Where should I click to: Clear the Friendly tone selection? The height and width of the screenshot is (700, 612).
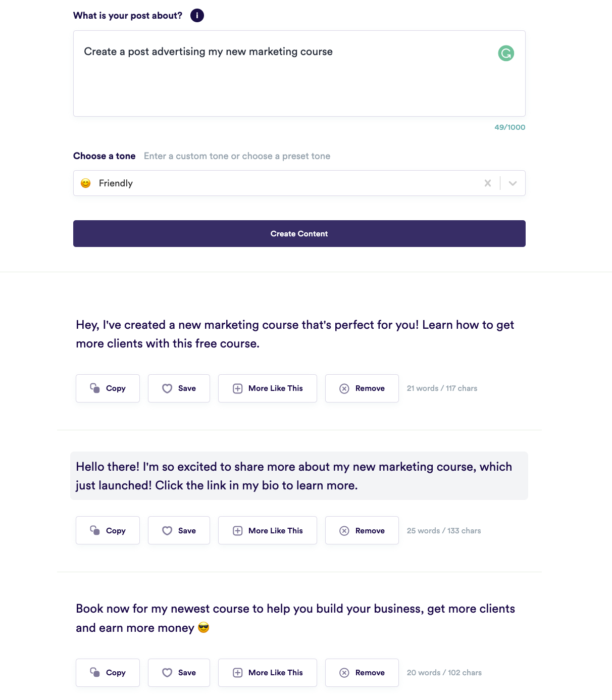point(488,183)
